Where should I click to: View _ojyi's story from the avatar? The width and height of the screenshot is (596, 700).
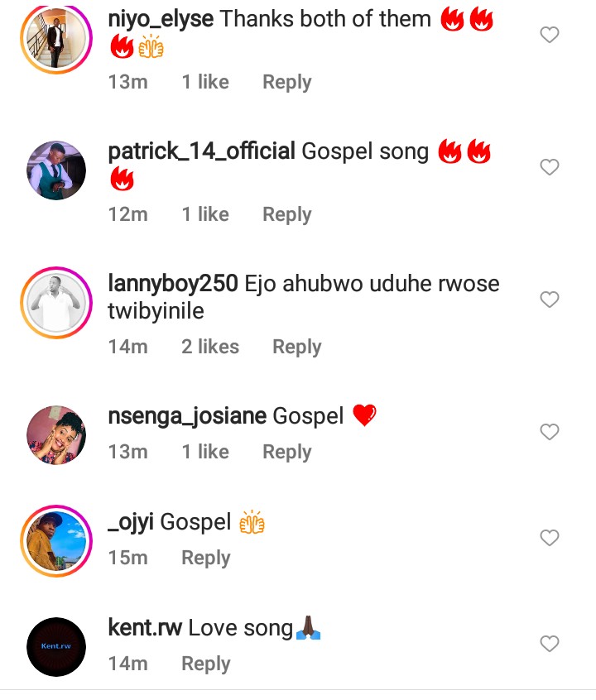pyautogui.click(x=56, y=541)
